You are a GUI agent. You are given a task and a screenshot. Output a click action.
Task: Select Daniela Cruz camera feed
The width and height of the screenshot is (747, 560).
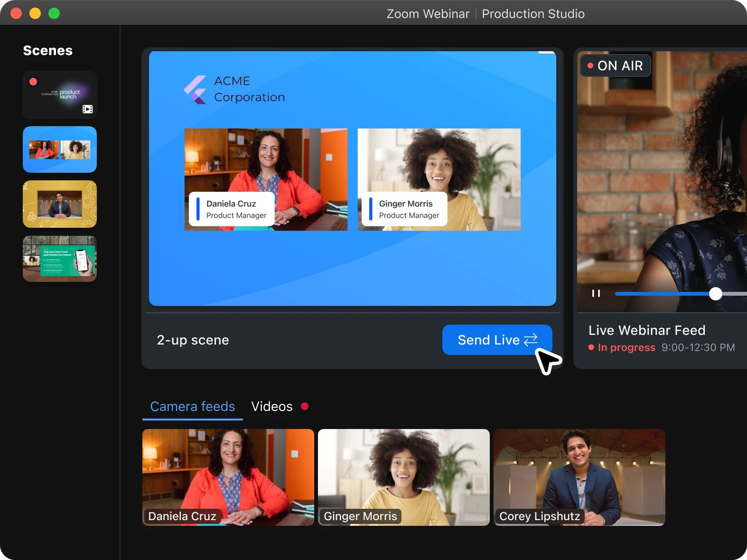click(x=228, y=477)
